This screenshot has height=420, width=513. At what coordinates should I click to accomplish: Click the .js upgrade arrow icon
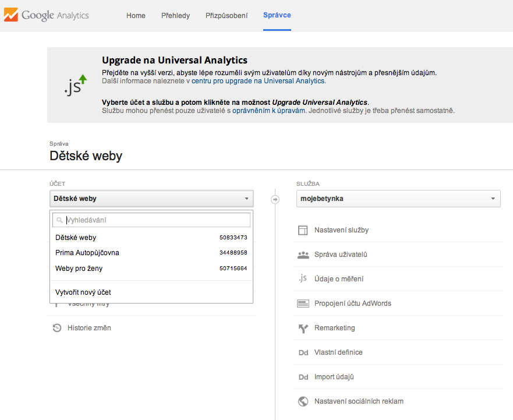click(76, 85)
